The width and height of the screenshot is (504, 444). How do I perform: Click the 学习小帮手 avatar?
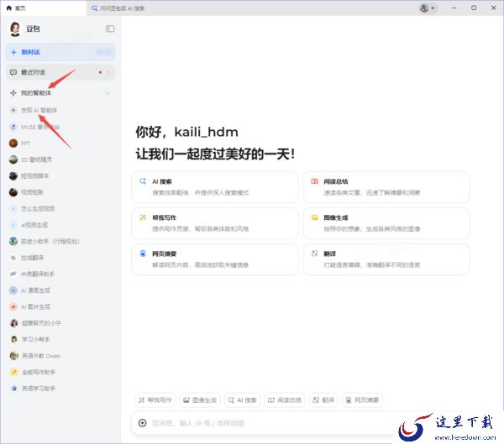(x=13, y=339)
